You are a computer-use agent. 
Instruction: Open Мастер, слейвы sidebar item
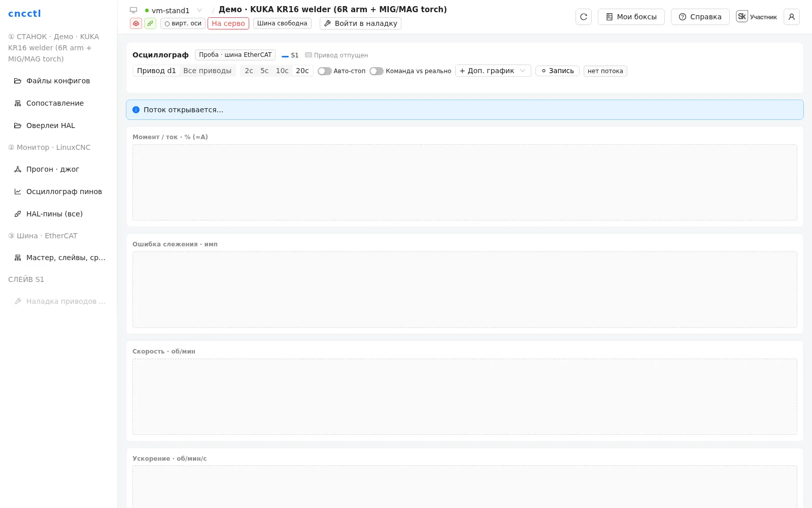(x=59, y=258)
